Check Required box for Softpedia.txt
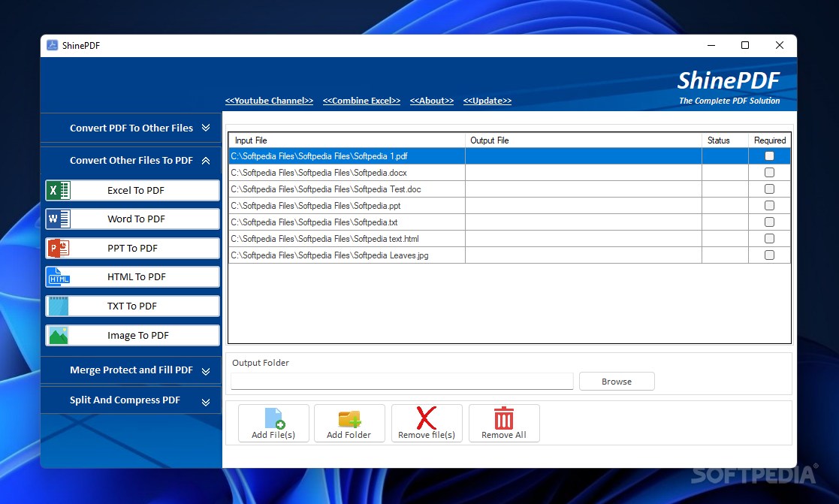The height and width of the screenshot is (504, 839). tap(769, 222)
